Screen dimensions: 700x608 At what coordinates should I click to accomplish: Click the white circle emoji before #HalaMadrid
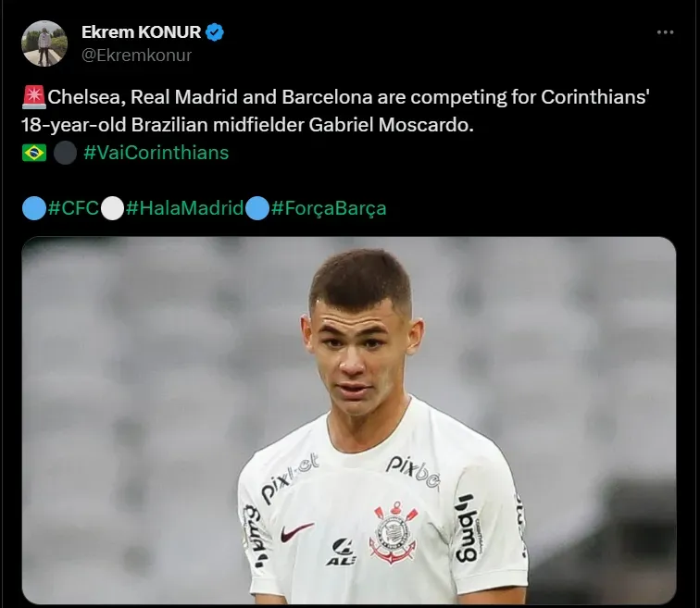[x=112, y=208]
